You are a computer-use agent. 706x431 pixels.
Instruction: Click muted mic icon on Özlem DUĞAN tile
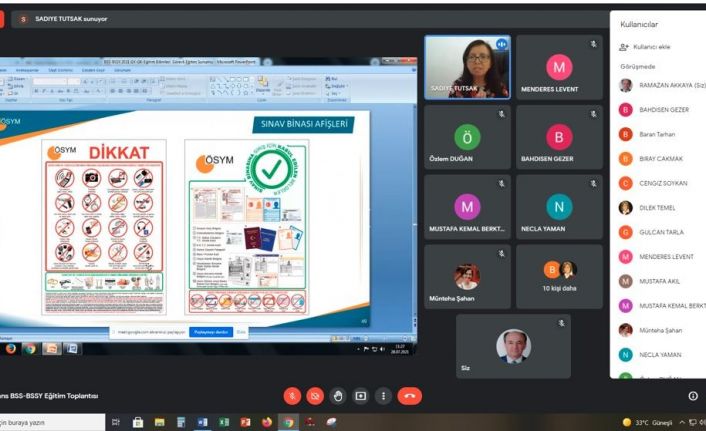(x=502, y=114)
